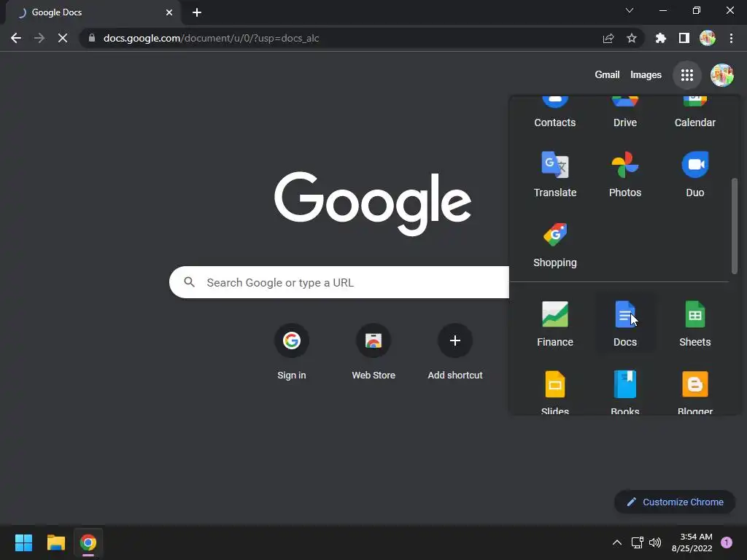View site information lock icon
Image resolution: width=747 pixels, height=560 pixels.
coord(92,38)
